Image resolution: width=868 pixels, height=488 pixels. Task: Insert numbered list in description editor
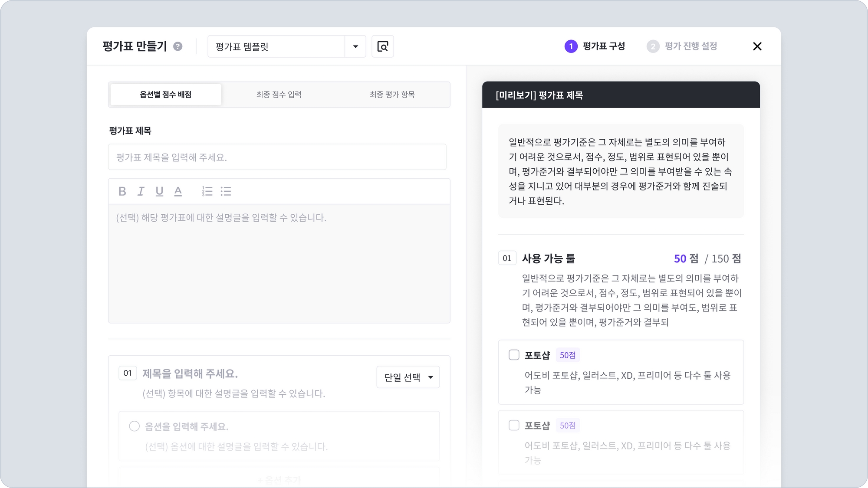tap(207, 191)
